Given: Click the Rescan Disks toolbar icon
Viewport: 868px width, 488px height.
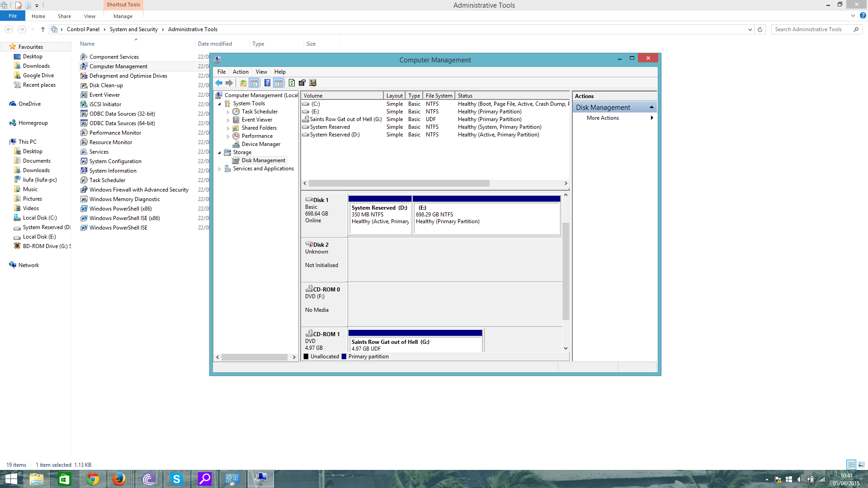Looking at the screenshot, I should click(x=302, y=83).
